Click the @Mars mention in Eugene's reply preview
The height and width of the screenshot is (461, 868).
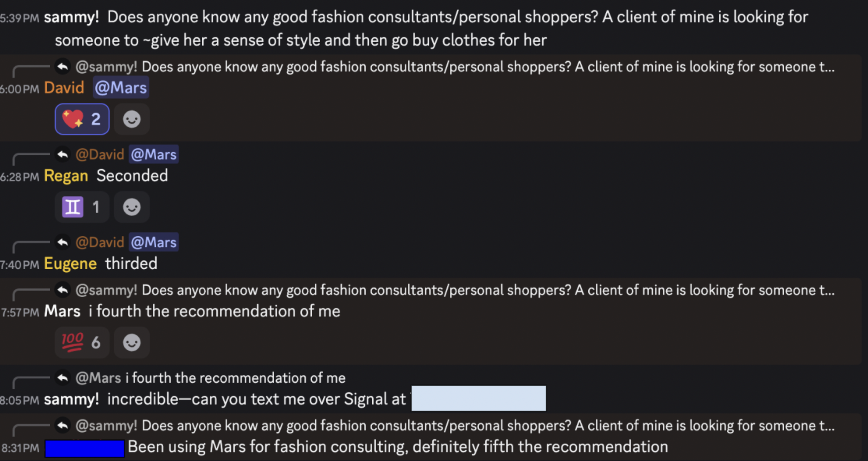pyautogui.click(x=154, y=242)
